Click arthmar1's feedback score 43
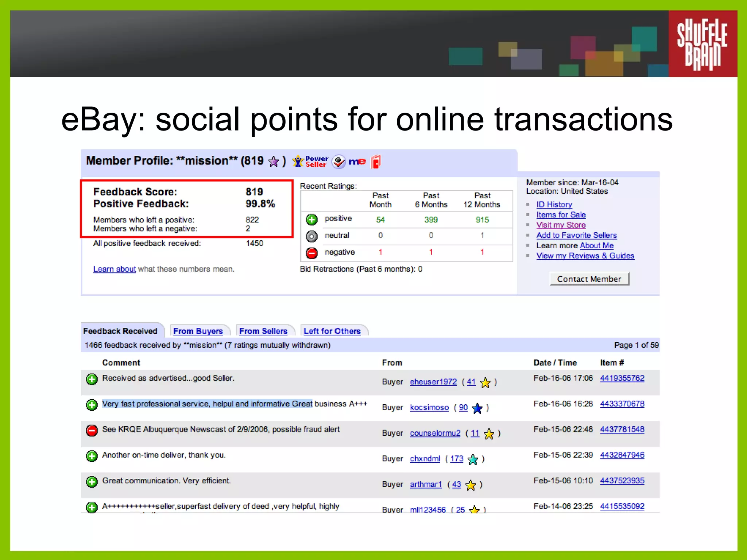The width and height of the screenshot is (747, 560). (x=457, y=484)
